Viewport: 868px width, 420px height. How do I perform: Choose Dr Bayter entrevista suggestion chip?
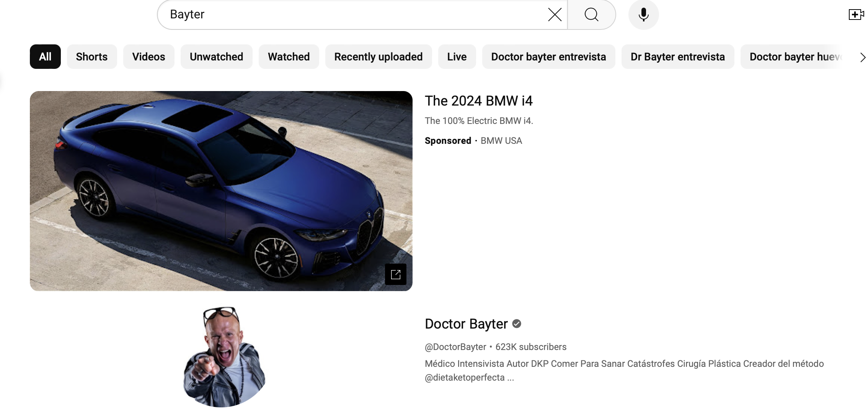coord(677,57)
